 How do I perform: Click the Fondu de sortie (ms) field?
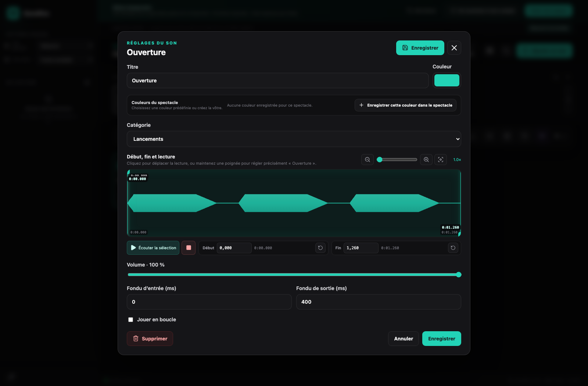pos(379,302)
